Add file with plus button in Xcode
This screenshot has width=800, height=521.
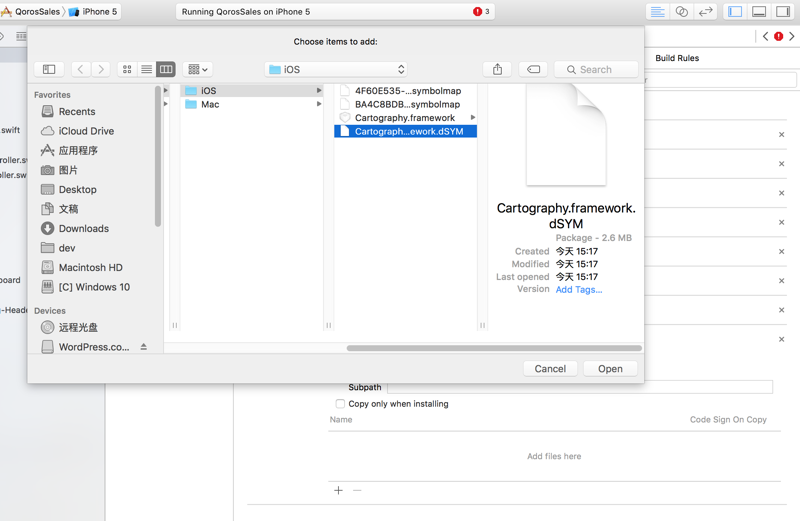(x=338, y=491)
